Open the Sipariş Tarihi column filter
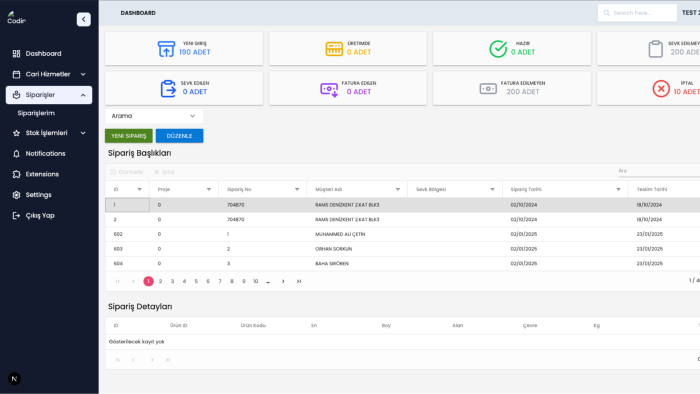 pos(618,190)
